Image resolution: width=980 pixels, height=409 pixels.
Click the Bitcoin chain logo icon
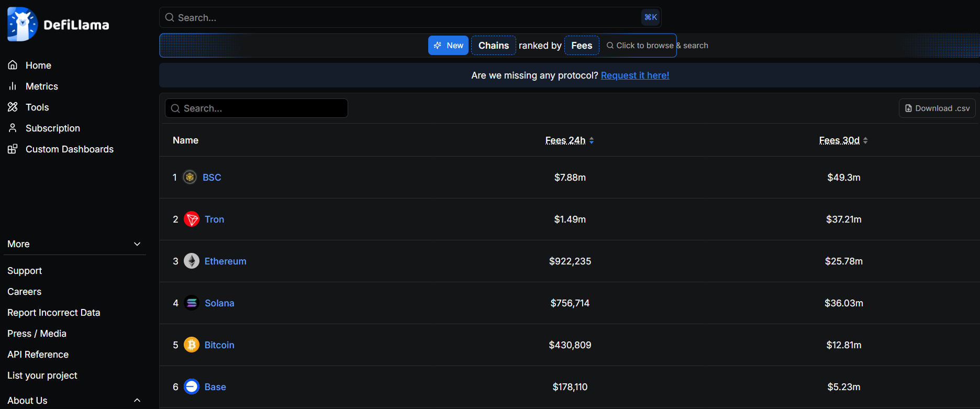pyautogui.click(x=192, y=345)
